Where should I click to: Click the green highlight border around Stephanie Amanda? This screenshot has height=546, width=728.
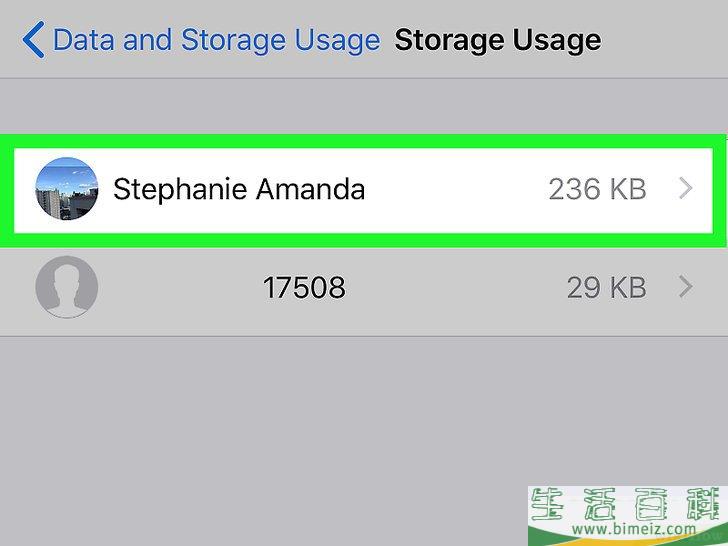[x=364, y=141]
